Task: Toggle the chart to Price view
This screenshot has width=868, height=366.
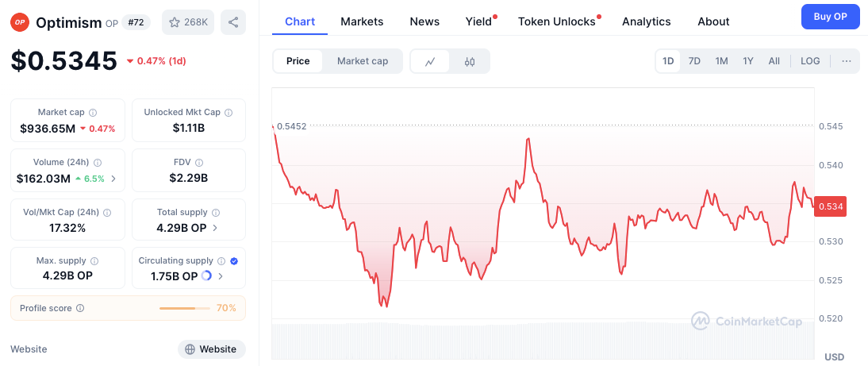Action: [x=298, y=61]
